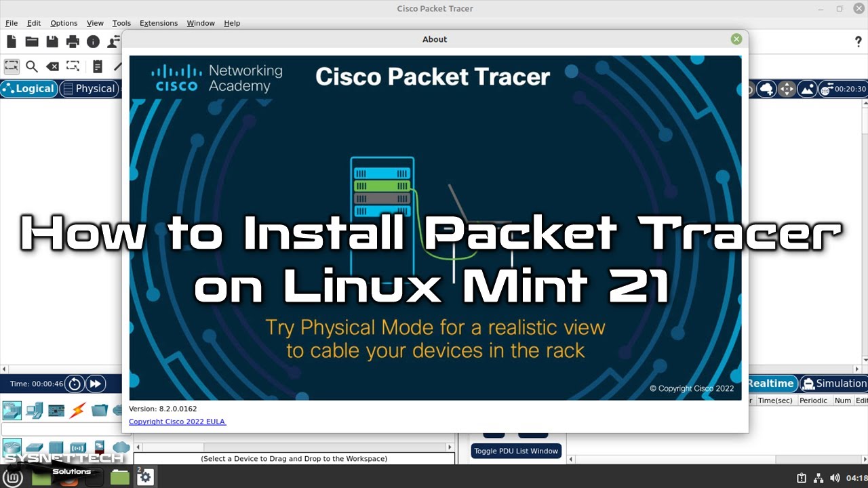The height and width of the screenshot is (488, 868).
Task: Switch to Physical workspace view
Action: (x=89, y=89)
